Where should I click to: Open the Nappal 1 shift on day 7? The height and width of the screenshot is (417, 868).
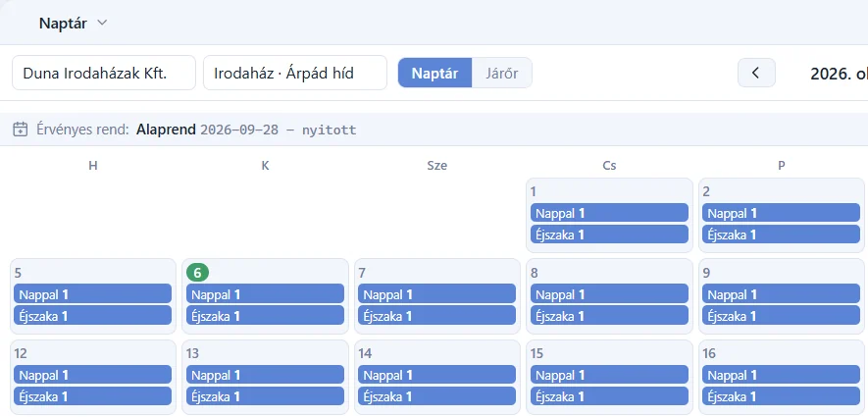coord(436,294)
